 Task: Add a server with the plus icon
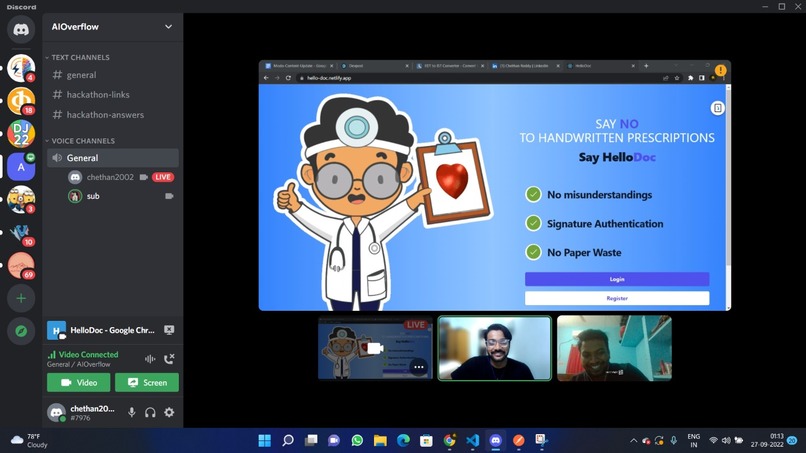click(21, 298)
